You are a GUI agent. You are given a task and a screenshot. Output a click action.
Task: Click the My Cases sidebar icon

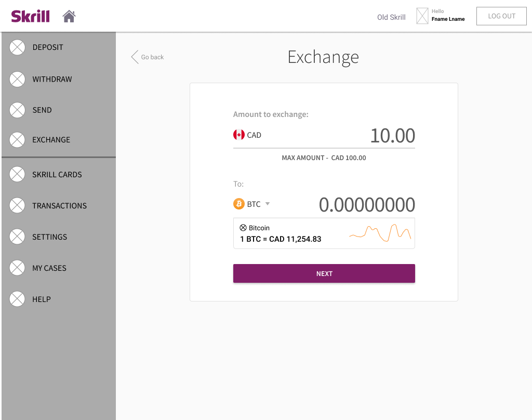click(17, 268)
